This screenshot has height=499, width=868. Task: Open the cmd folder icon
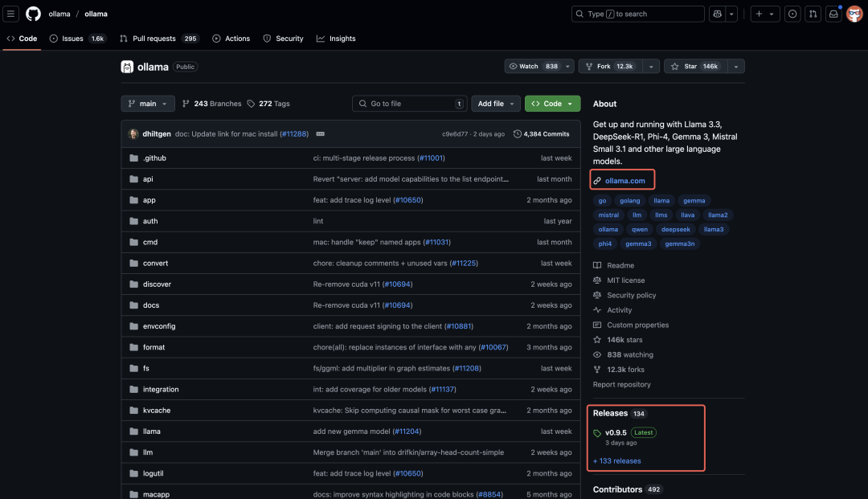click(133, 243)
